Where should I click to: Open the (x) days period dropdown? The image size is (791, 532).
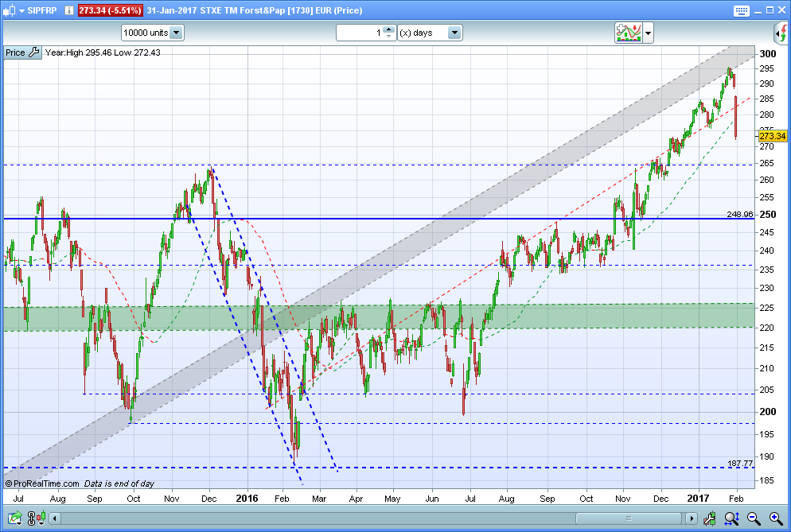pos(430,33)
